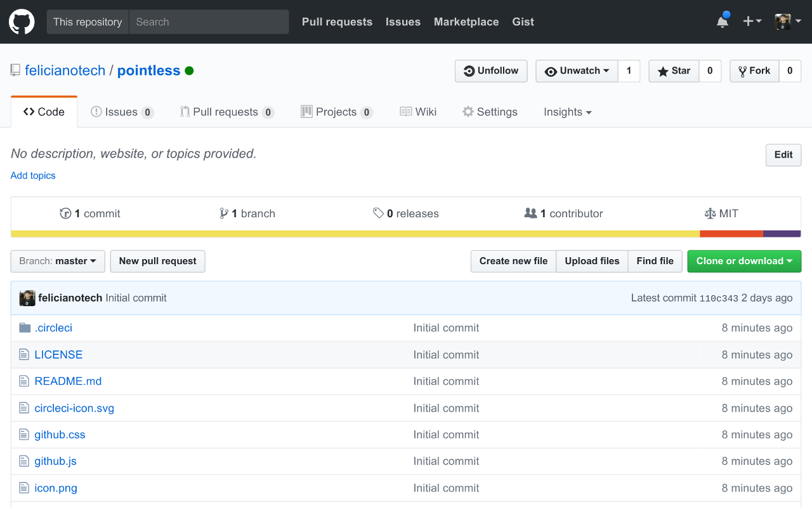Open the README.md file link
Image resolution: width=812 pixels, height=508 pixels.
pyautogui.click(x=68, y=381)
